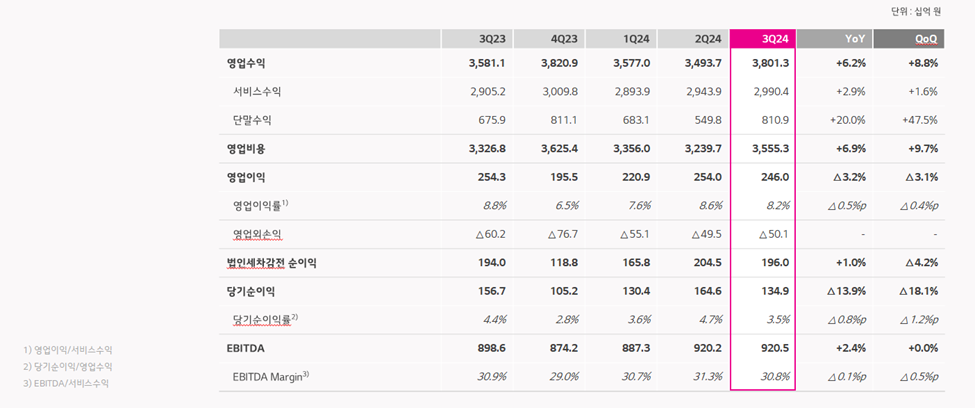Screen dimensions: 975x408
Task: Click the 당기순이익률 row label
Action: pos(266,320)
